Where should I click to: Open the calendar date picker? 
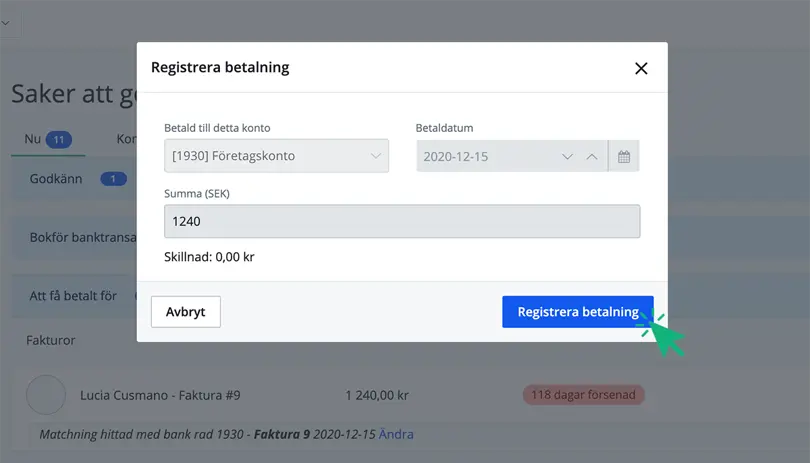coord(624,156)
